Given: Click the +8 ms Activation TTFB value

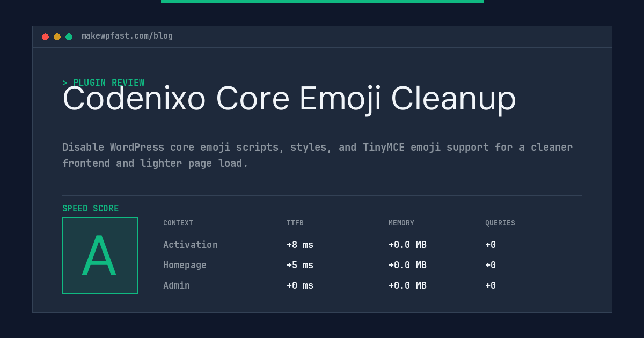Looking at the screenshot, I should point(300,245).
